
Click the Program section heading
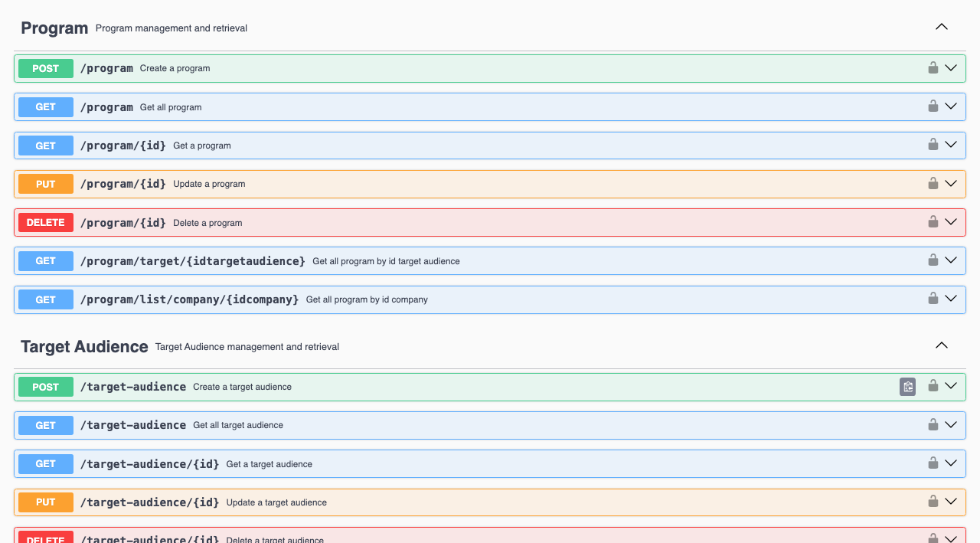(54, 28)
